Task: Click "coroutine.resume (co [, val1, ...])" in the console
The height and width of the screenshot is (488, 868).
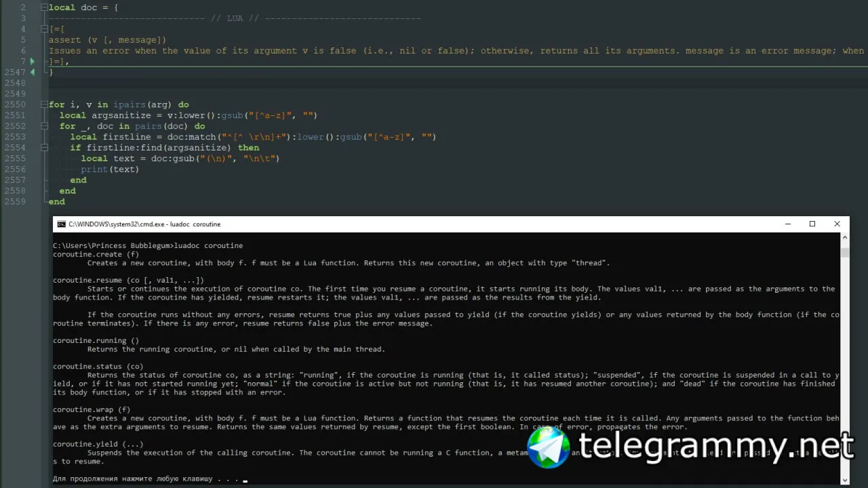Action: point(128,280)
